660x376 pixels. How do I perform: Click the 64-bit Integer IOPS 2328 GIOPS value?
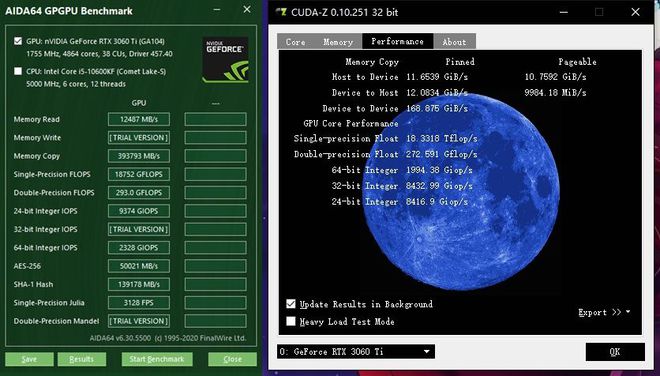point(139,248)
